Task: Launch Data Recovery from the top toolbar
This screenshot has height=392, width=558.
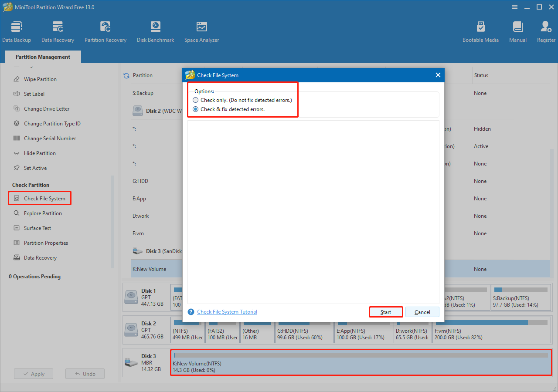Action: point(58,30)
